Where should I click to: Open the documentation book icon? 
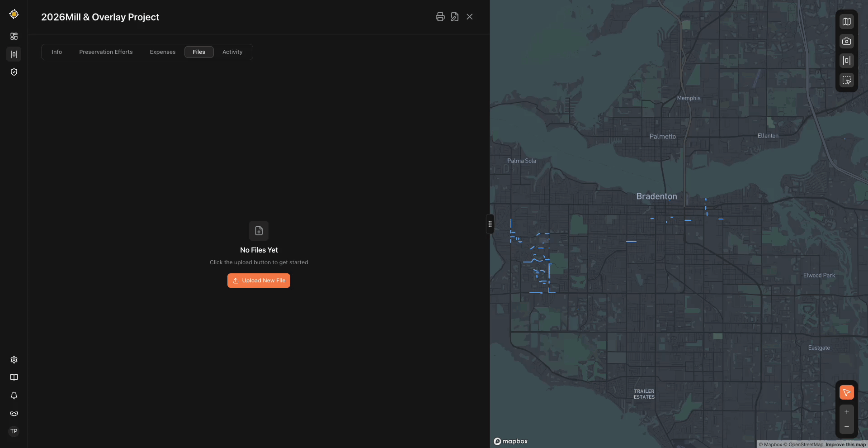point(14,377)
